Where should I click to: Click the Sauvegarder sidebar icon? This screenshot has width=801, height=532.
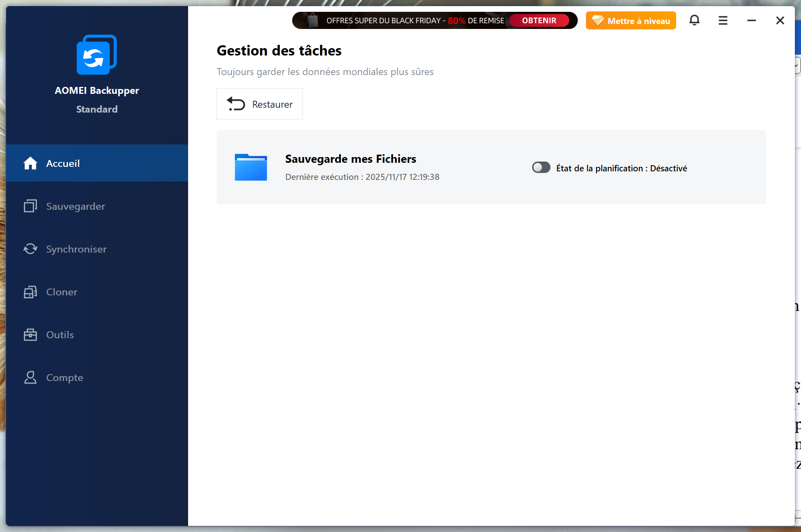(x=30, y=206)
